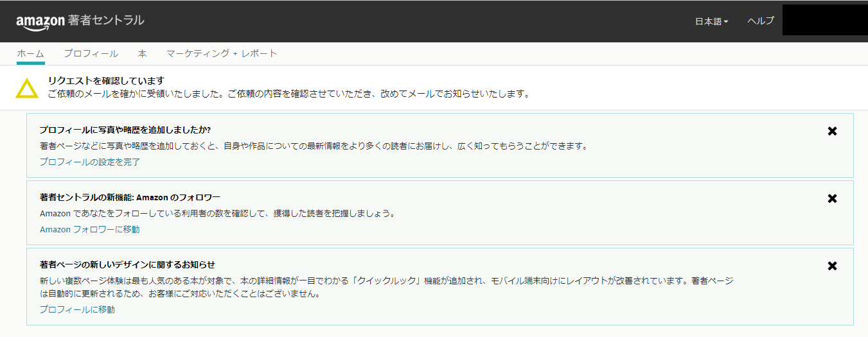Dismiss the 著者ページの新しいデザイン notice

click(832, 266)
